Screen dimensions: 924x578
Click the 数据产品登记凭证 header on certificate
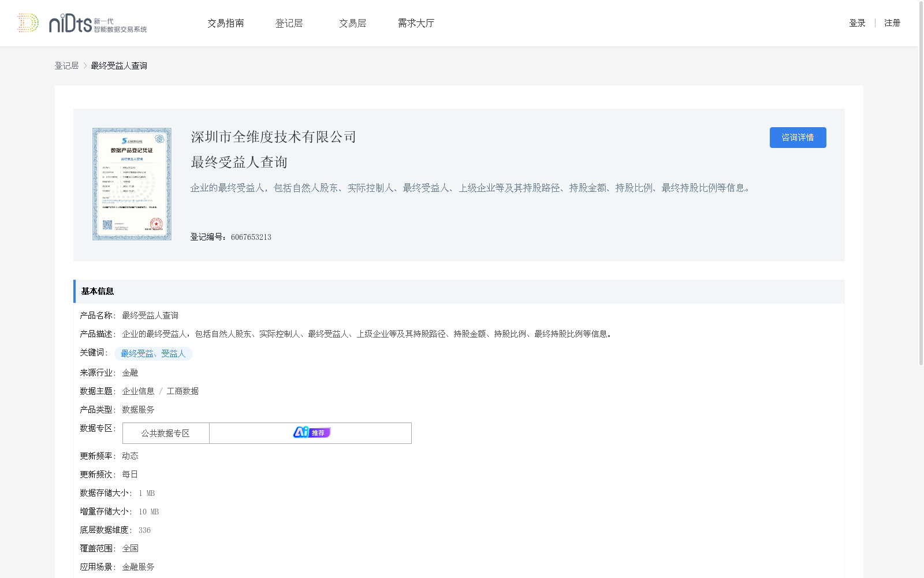[132, 150]
